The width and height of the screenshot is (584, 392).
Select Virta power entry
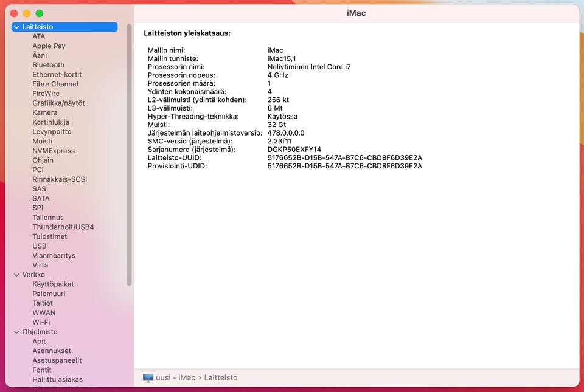point(40,265)
